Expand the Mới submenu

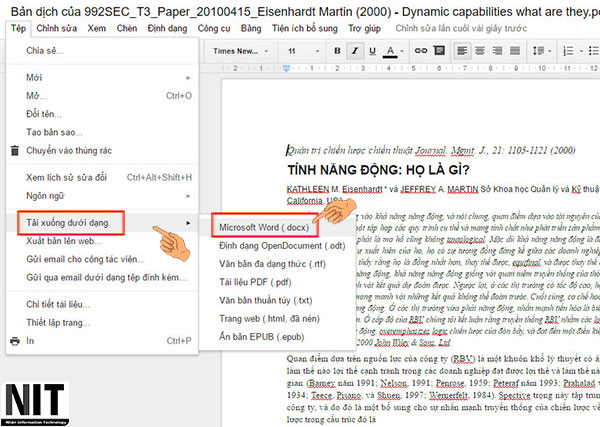coord(103,77)
